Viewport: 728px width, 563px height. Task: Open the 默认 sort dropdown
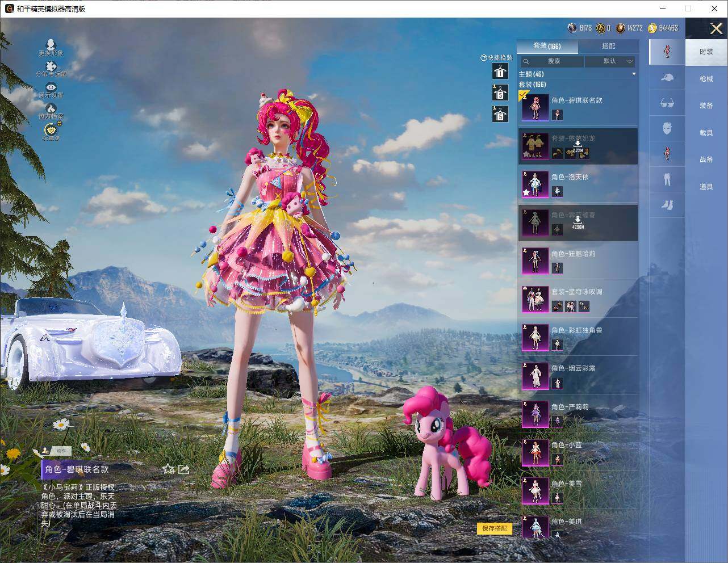click(x=610, y=61)
